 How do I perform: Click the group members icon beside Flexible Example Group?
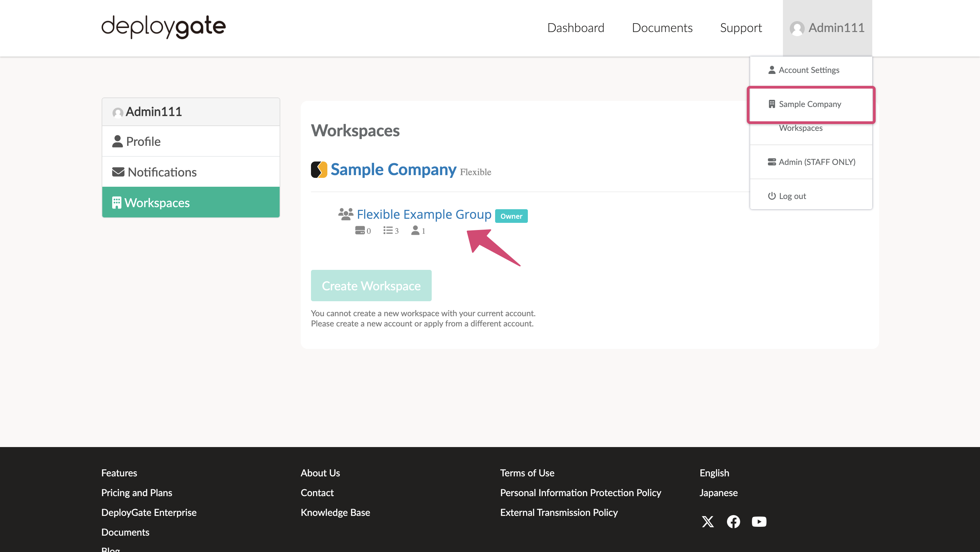pos(345,214)
